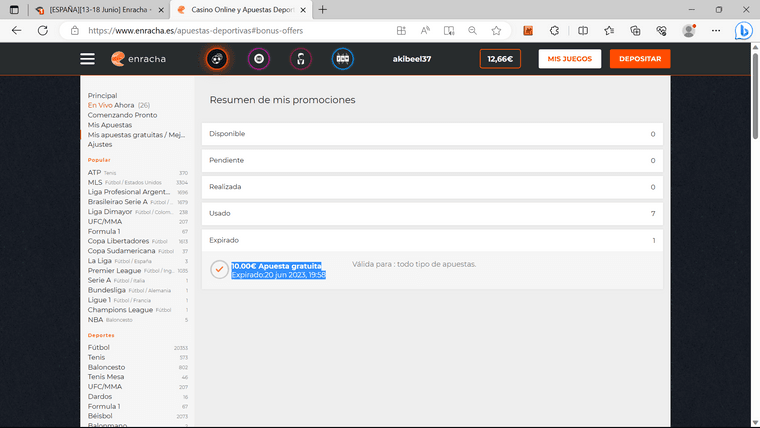Open the hamburger menu in the Enracha header
760x428 pixels.
coord(87,59)
